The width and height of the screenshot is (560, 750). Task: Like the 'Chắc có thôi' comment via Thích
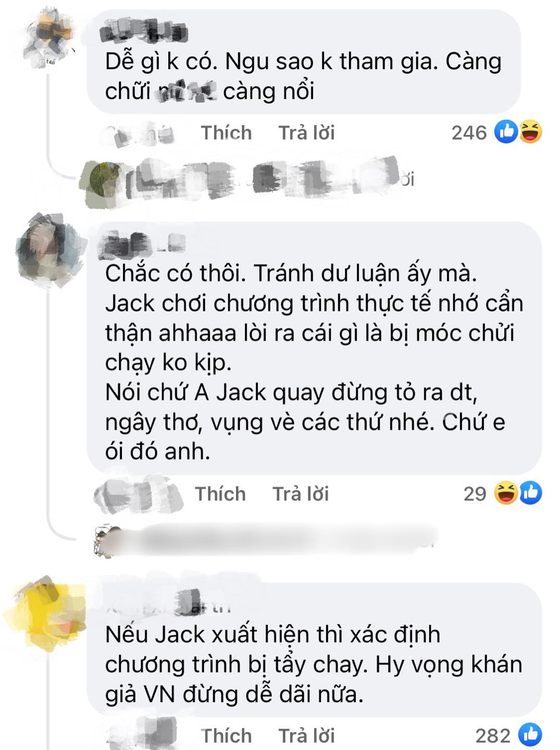pyautogui.click(x=220, y=494)
